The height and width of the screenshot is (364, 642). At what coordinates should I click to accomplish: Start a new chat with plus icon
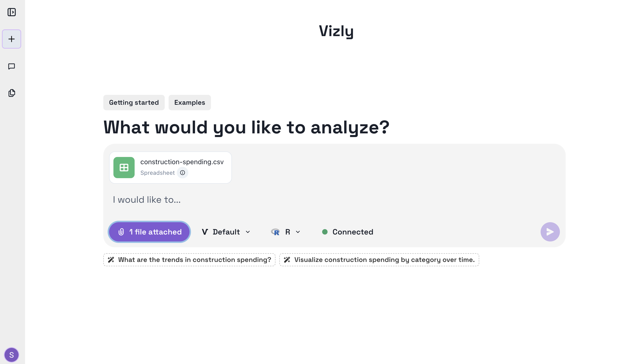(x=12, y=39)
